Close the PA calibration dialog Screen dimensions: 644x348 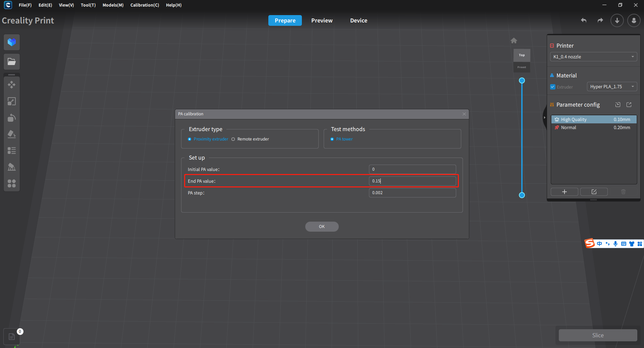pyautogui.click(x=464, y=114)
